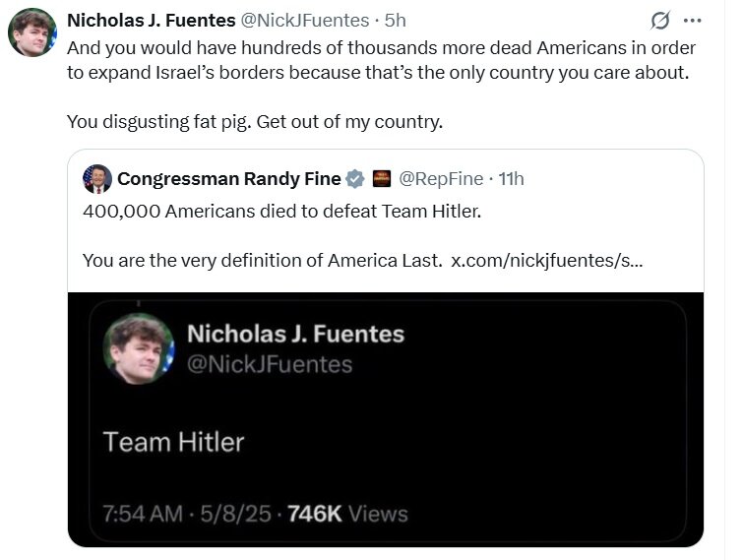
Task: Open the Congressman Randy Fine profile name
Action: [x=229, y=178]
